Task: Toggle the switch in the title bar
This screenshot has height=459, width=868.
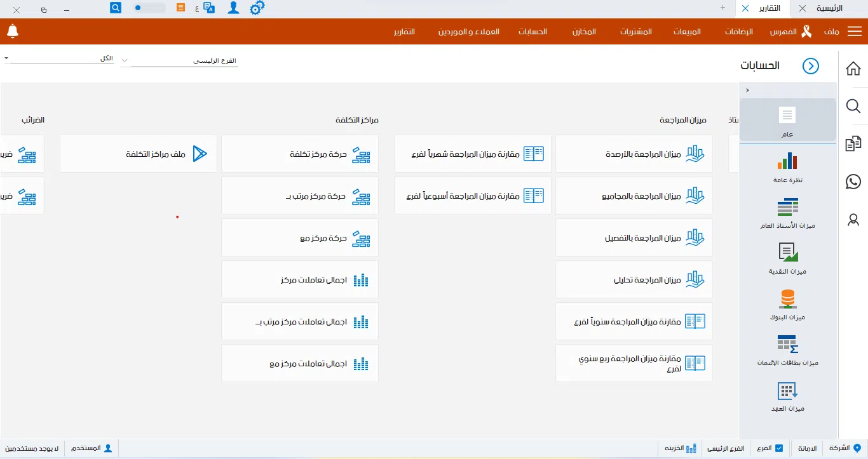Action: [149, 8]
